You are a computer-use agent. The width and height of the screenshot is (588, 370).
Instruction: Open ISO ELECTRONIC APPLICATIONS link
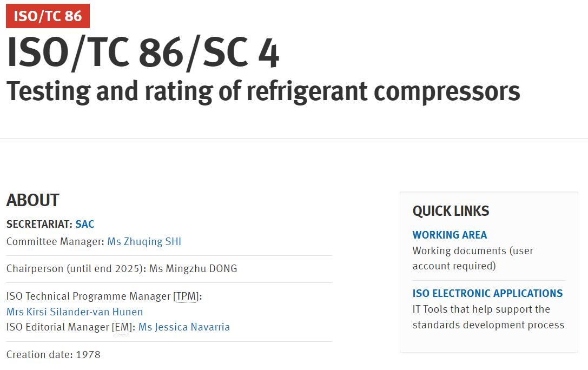click(487, 293)
